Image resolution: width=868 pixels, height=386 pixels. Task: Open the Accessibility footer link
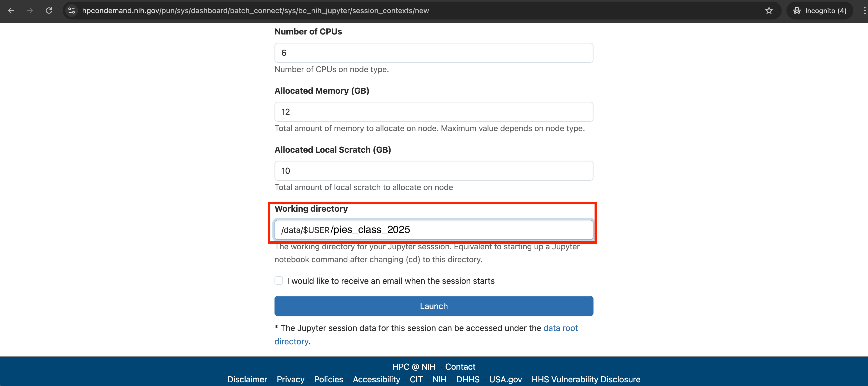point(376,379)
